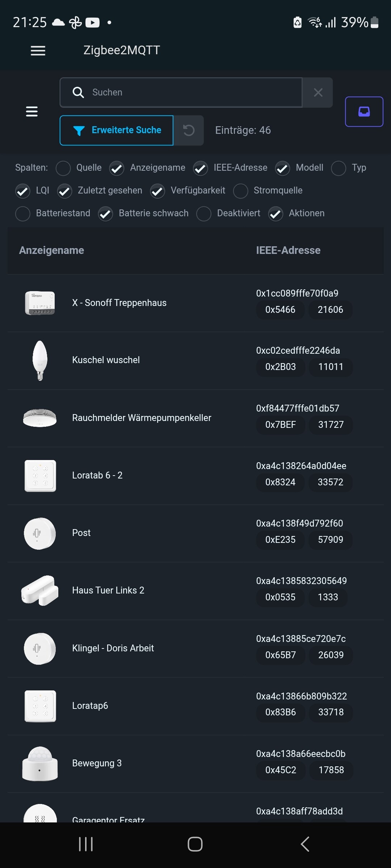Open the X - Sonoff Treppenhaus device link

point(119,303)
